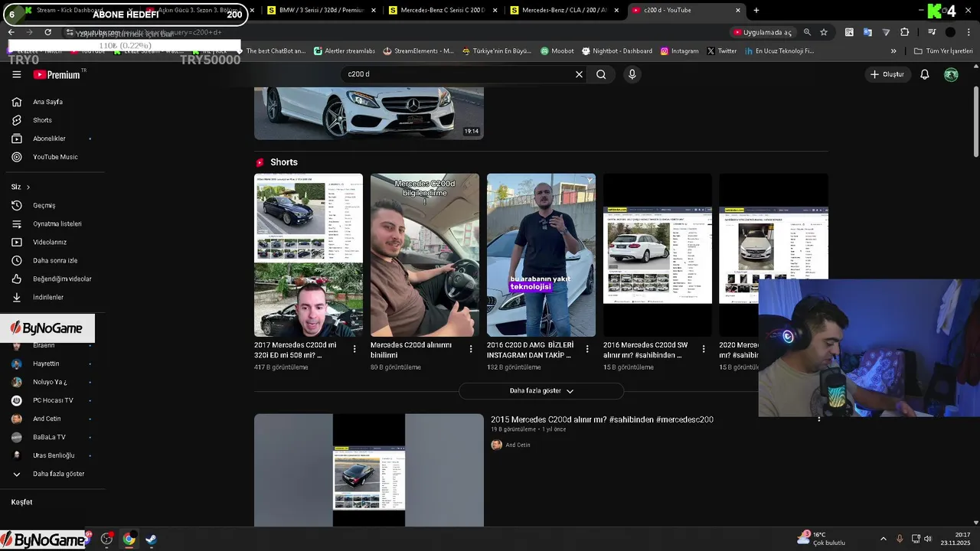Open the Chrome extensions puzzle icon
The image size is (980, 551).
[x=904, y=32]
